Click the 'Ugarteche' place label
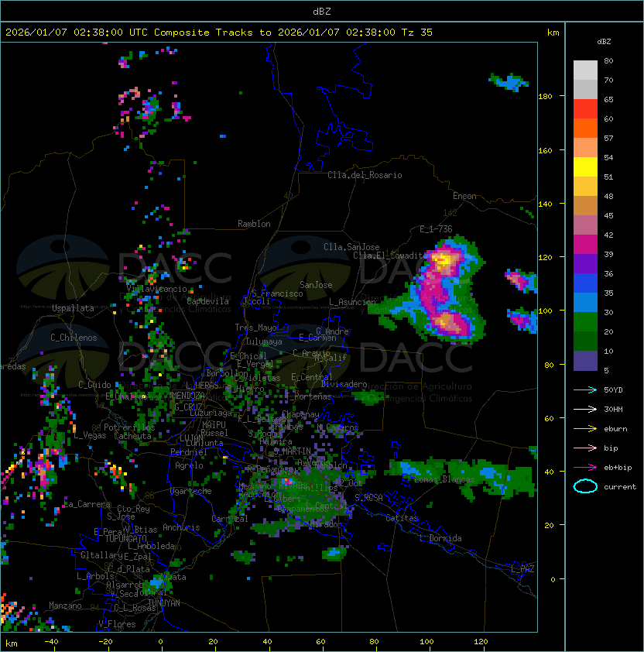 tap(191, 491)
